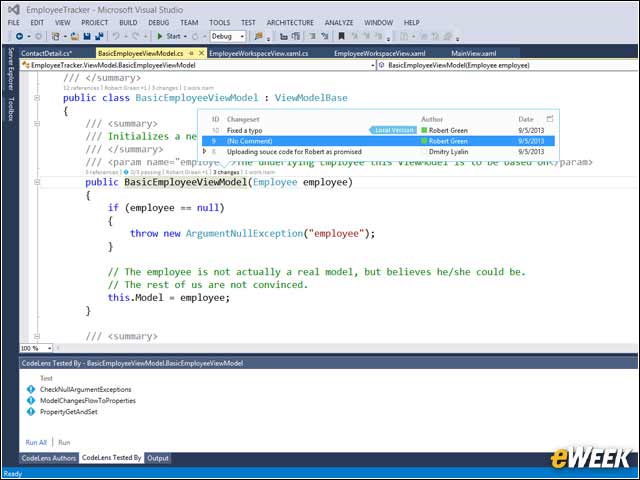This screenshot has width=640, height=480.
Task: Click the '0/3 passing' CodeLens test indicator
Action: coord(144,172)
